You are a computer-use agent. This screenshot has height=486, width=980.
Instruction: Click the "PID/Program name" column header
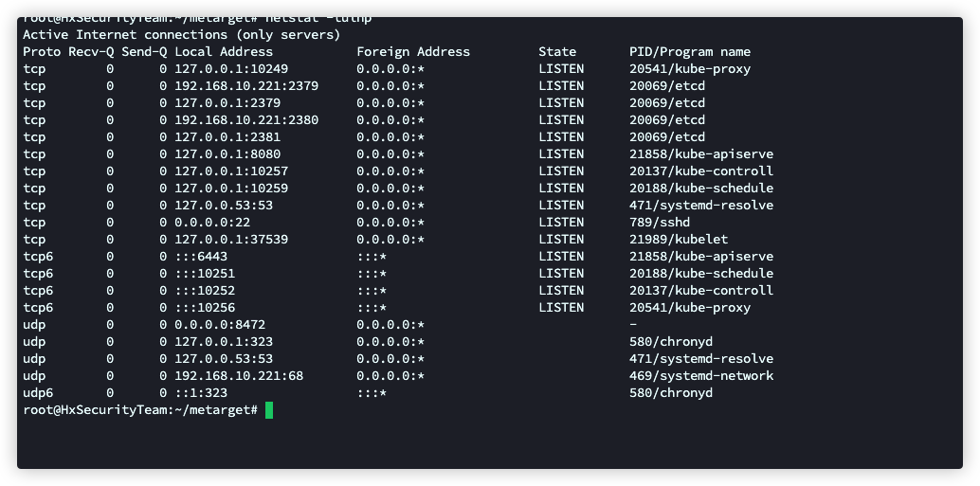click(689, 51)
